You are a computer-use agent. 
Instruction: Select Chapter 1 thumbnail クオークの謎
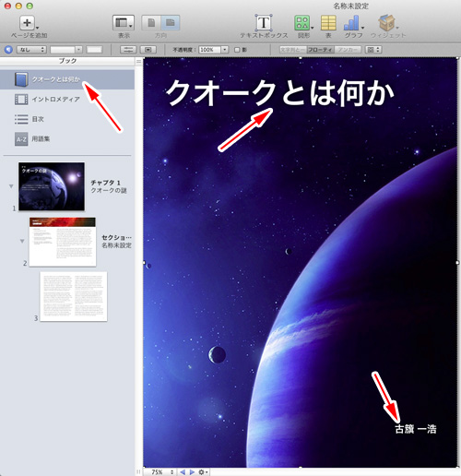[52, 186]
